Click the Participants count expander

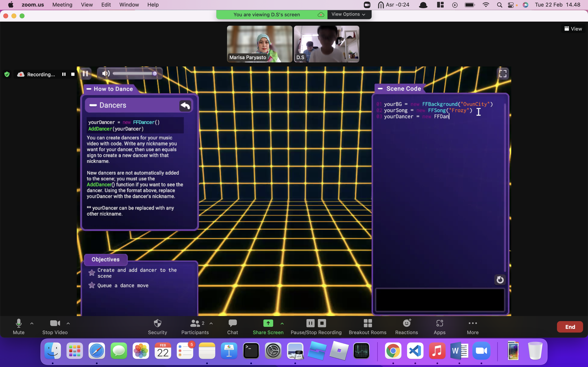click(211, 323)
